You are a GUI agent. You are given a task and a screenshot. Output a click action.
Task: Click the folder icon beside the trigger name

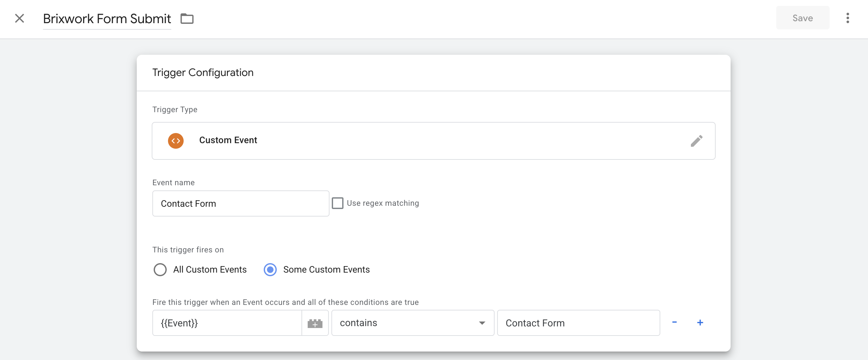coord(187,19)
